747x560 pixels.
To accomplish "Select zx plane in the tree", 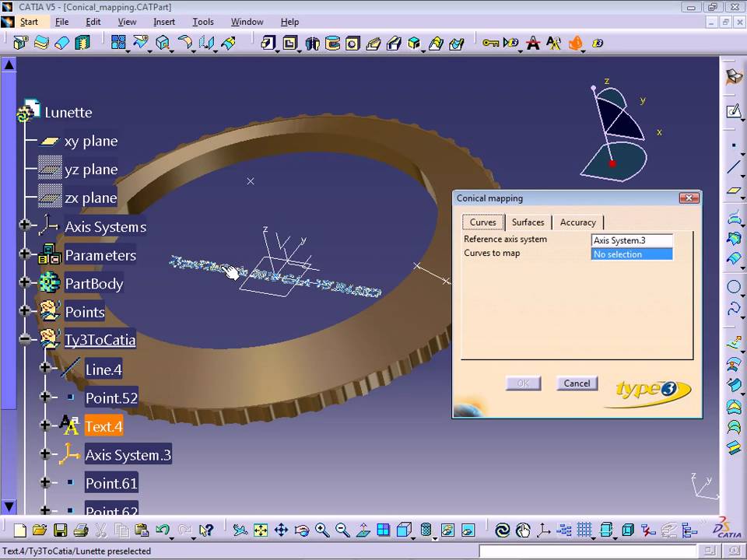I will pyautogui.click(x=91, y=198).
